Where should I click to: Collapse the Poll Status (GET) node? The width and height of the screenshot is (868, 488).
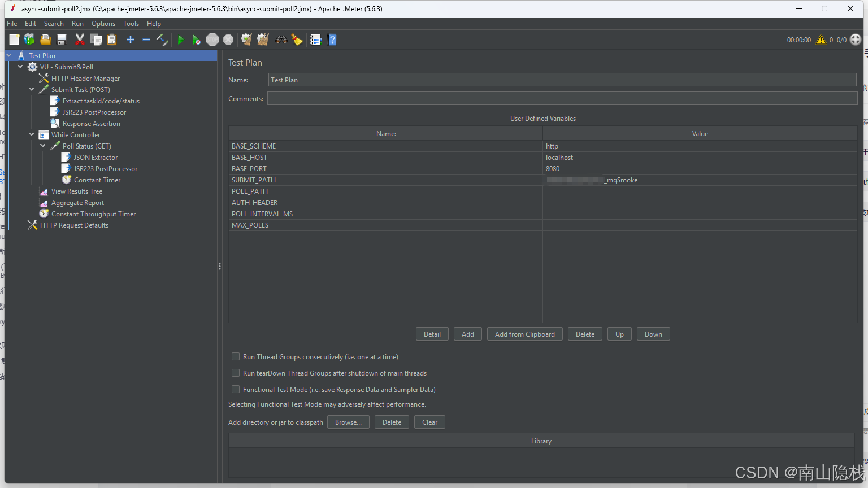(x=43, y=146)
